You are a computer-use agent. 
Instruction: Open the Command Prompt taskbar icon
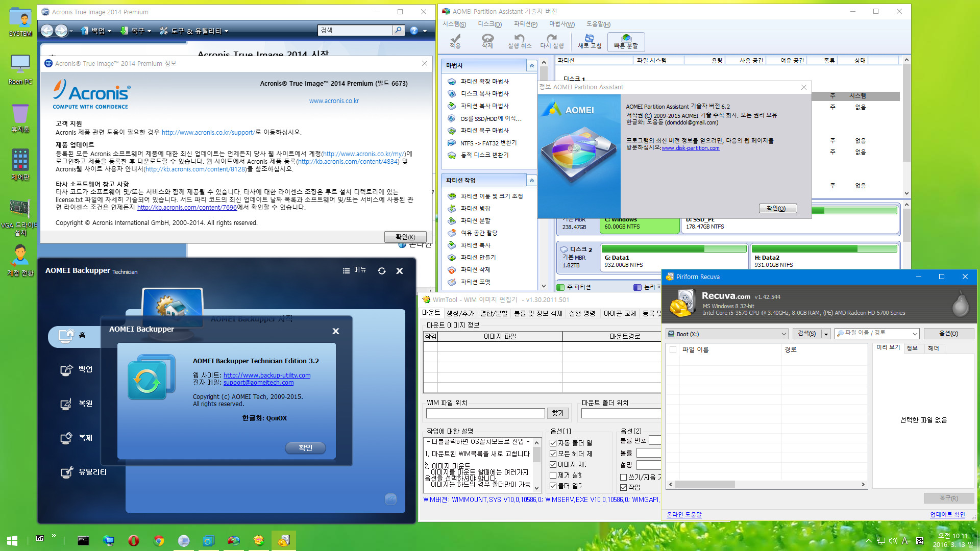[83, 540]
